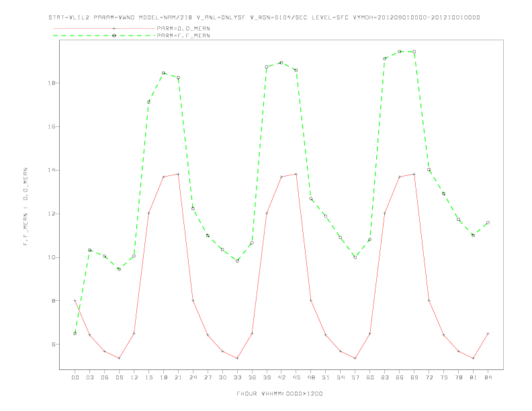The image size is (532, 411).
Task: Click the chart title text starting STAT=VL1L2
Action: (x=264, y=17)
